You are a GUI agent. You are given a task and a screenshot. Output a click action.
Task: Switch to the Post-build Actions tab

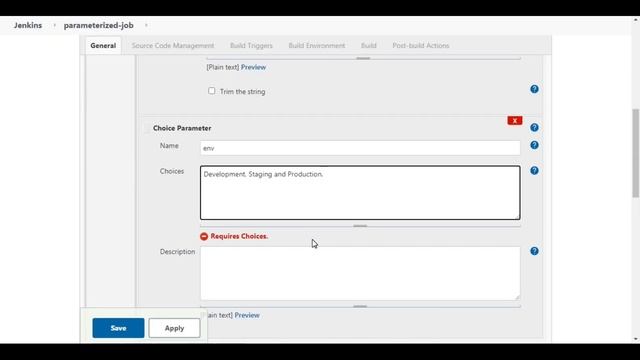click(421, 46)
